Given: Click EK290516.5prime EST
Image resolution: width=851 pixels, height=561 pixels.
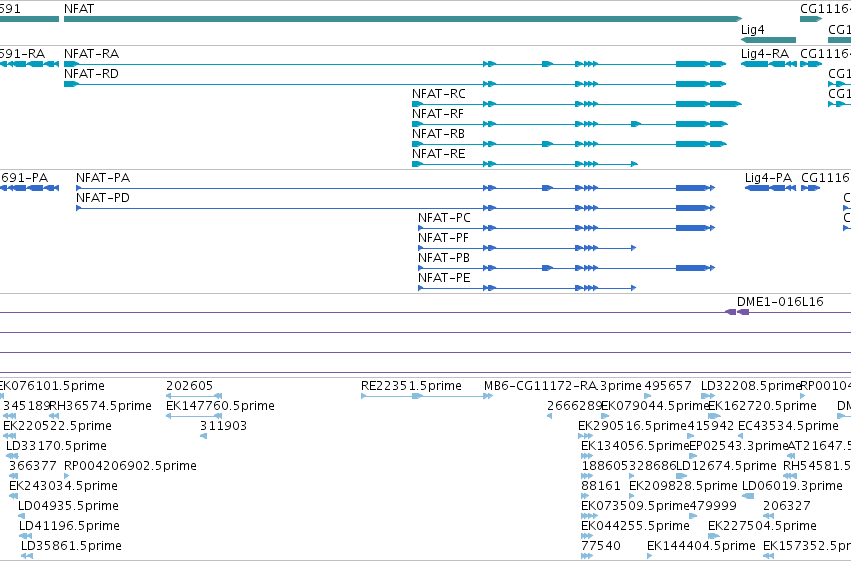Looking at the screenshot, I should [x=632, y=426].
